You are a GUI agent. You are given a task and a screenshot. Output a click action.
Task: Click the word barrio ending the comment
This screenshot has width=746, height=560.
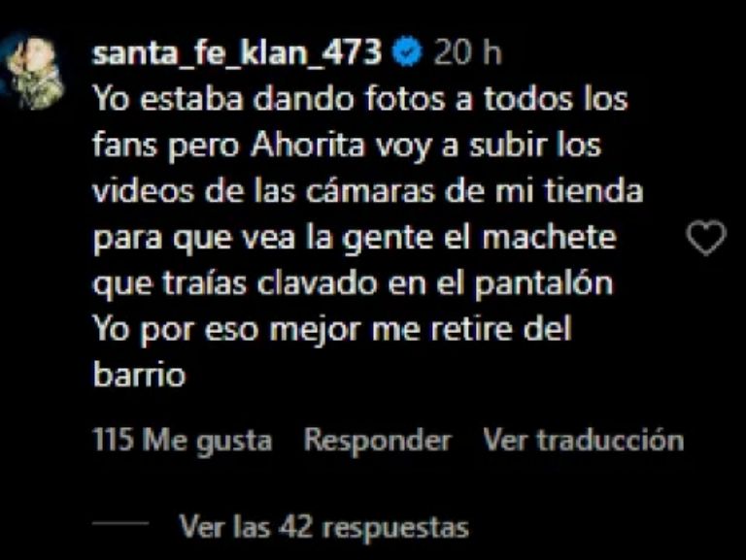(139, 375)
